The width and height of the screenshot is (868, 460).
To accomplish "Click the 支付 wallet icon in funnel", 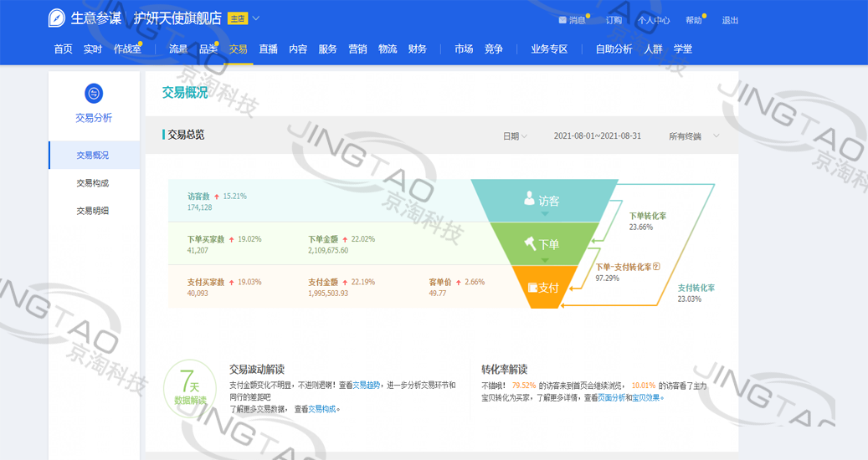I will [x=532, y=288].
